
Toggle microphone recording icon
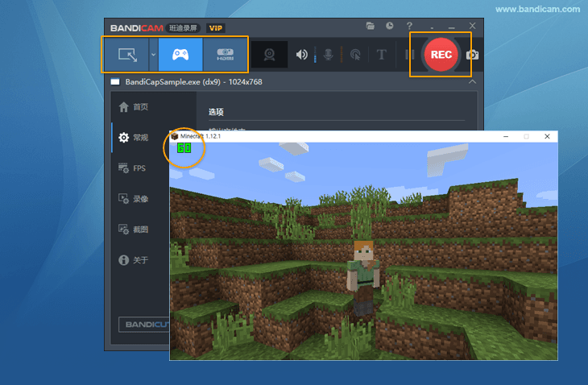click(x=328, y=55)
